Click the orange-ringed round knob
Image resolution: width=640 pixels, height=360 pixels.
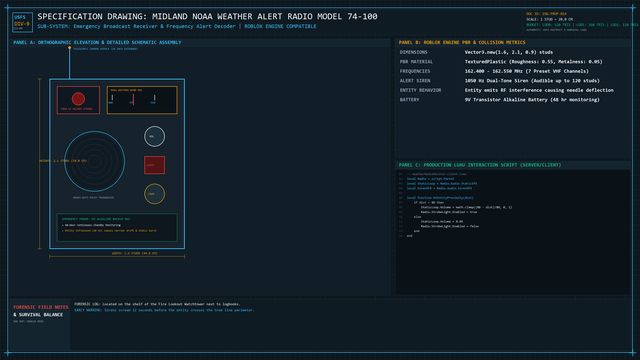tap(155, 194)
